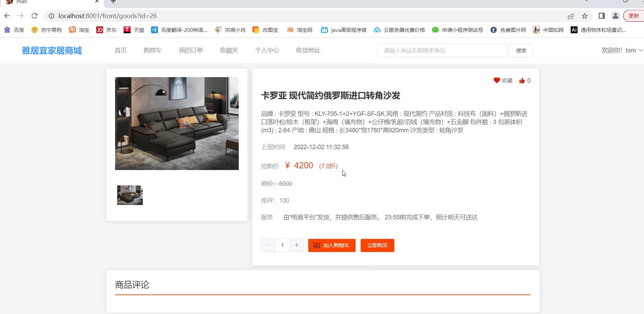Click 立即购买 button
Image resolution: width=644 pixels, height=314 pixels.
click(377, 245)
